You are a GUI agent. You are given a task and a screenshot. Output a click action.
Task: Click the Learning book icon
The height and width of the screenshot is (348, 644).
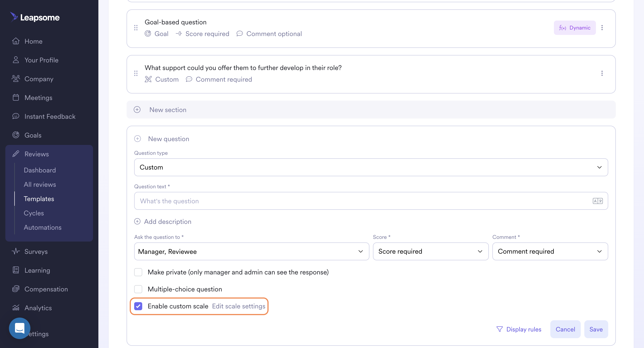pos(16,270)
